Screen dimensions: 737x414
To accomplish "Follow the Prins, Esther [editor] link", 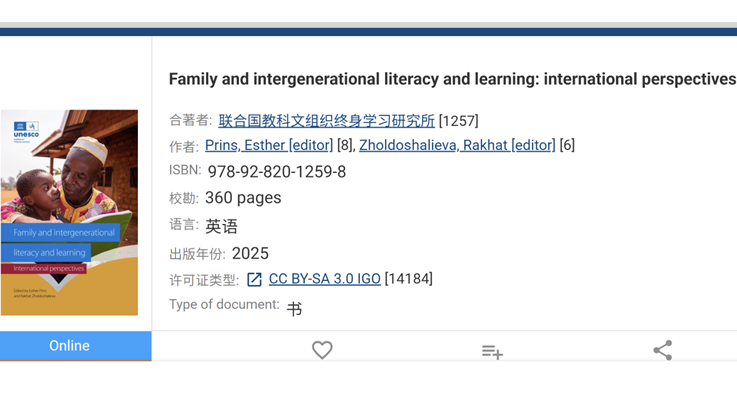I will coord(269,145).
